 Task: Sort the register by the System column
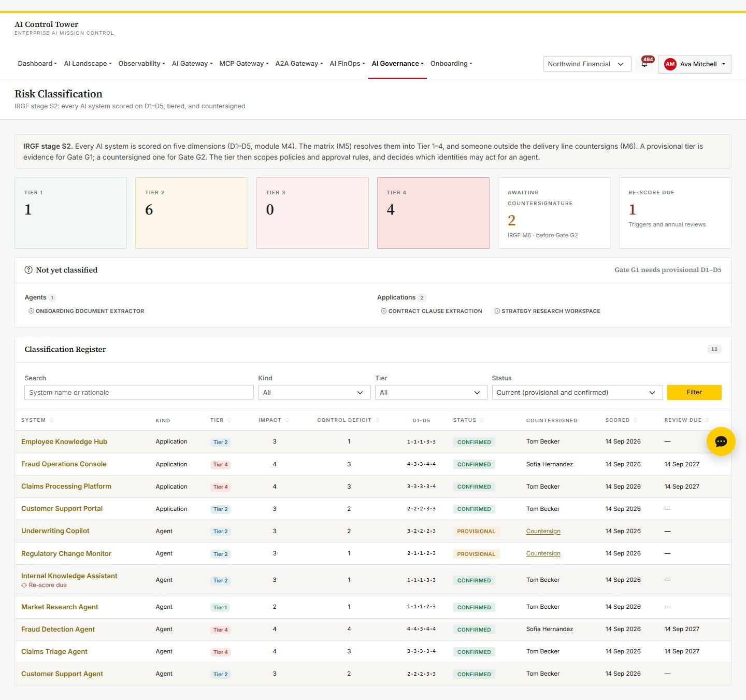point(37,420)
